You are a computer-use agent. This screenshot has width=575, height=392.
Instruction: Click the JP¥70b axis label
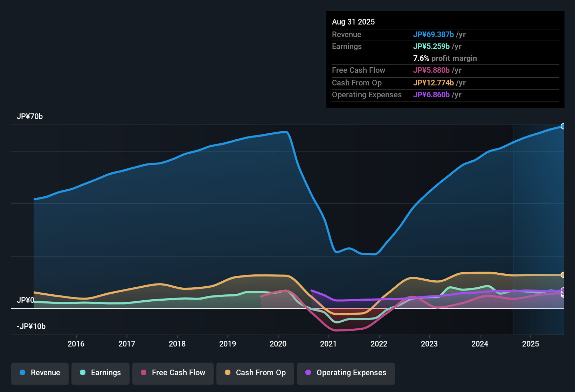coord(30,117)
